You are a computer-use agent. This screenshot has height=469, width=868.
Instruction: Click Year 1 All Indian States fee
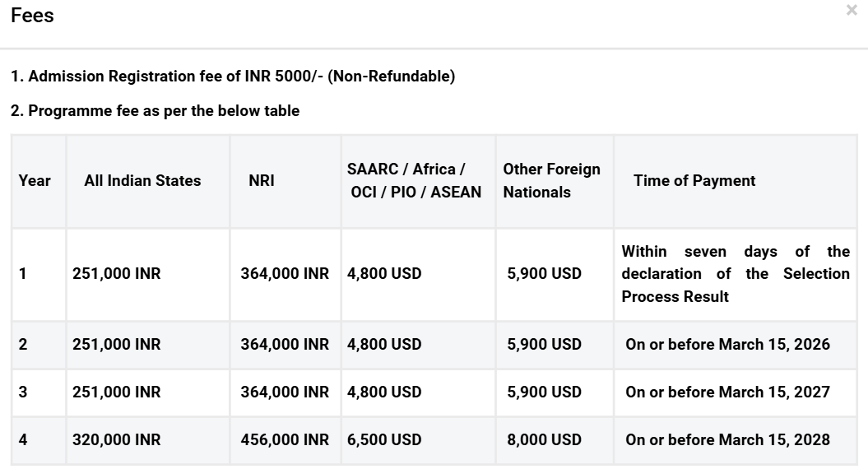click(117, 274)
